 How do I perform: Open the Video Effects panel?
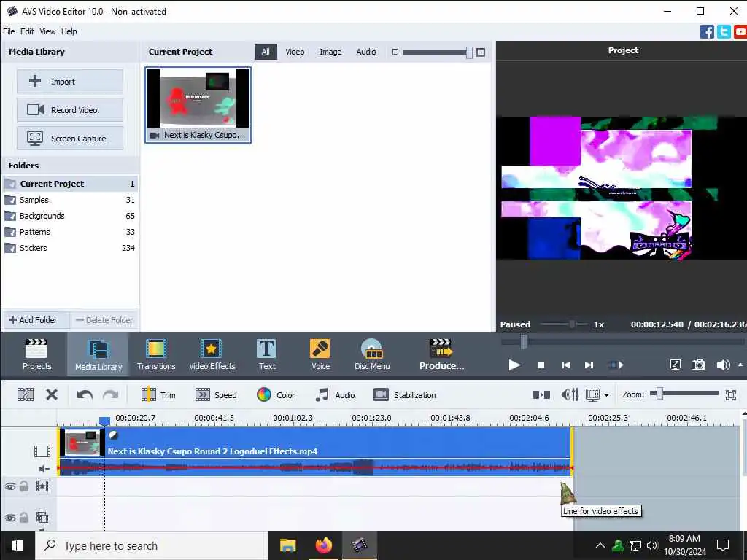coord(212,354)
